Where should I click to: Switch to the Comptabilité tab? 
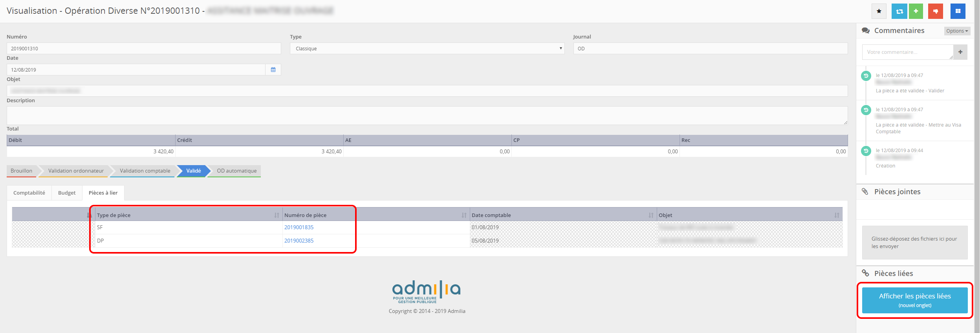29,193
